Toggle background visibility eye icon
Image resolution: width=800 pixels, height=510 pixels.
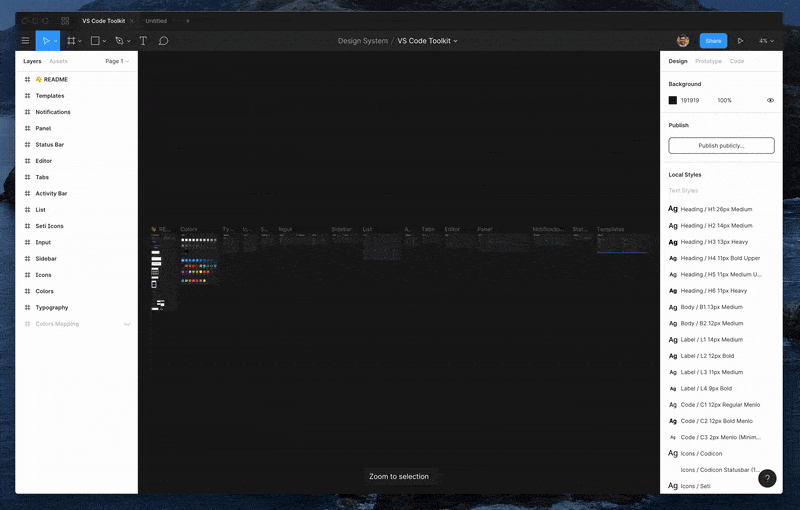coord(770,100)
